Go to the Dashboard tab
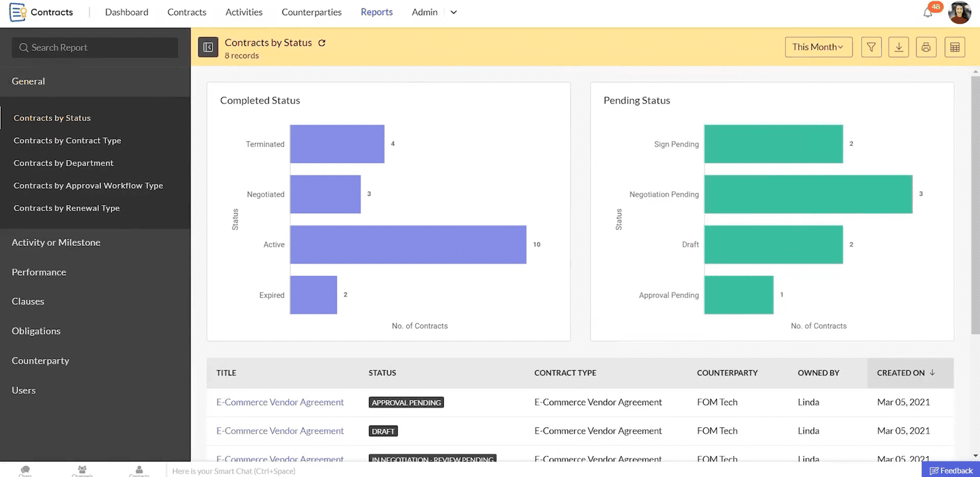The width and height of the screenshot is (980, 477). [x=127, y=12]
